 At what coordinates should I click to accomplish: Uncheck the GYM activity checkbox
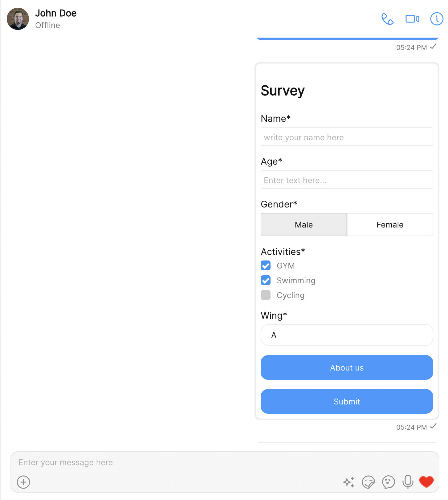[266, 266]
